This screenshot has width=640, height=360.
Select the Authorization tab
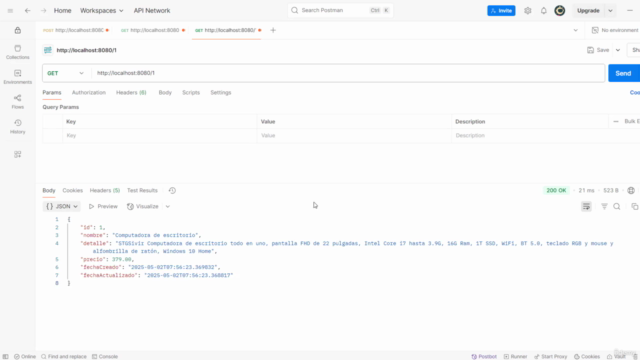(89, 93)
